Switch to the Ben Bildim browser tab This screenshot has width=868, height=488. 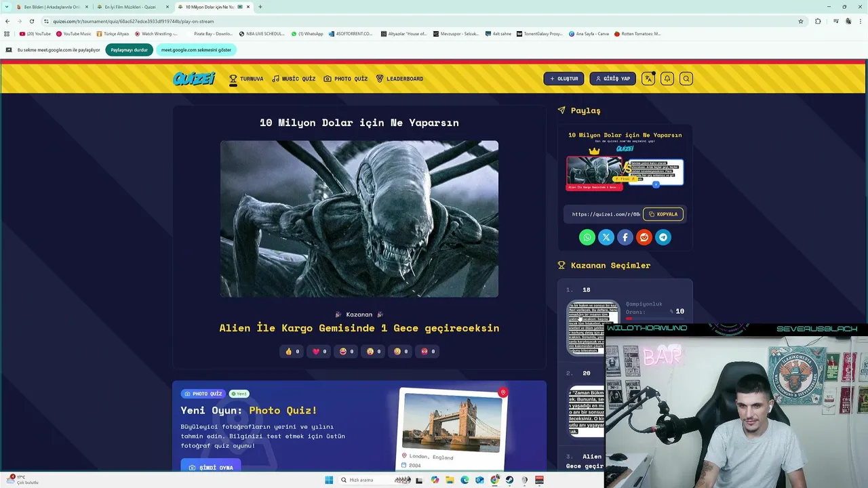pos(51,7)
